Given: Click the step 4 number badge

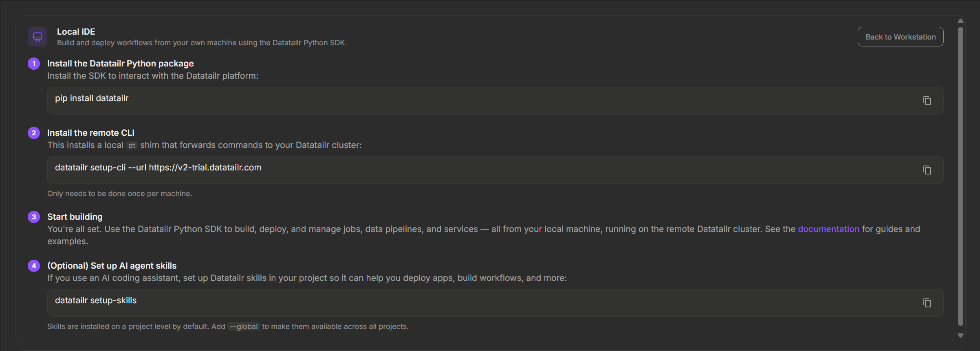Looking at the screenshot, I should pyautogui.click(x=34, y=266).
